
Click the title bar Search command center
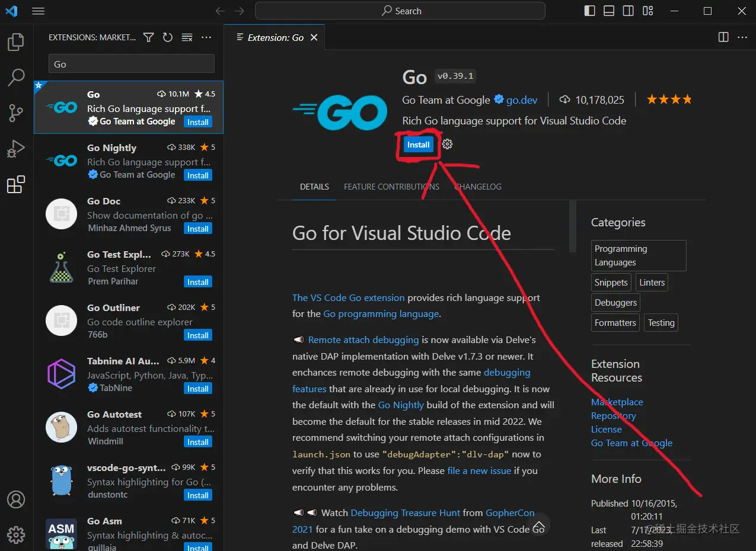(x=400, y=11)
